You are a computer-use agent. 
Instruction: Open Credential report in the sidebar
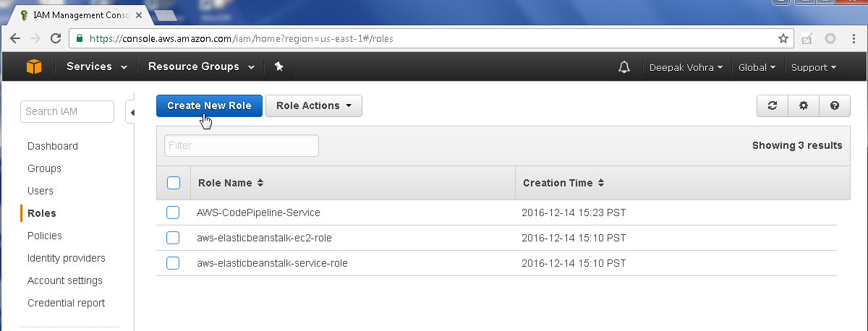pyautogui.click(x=67, y=303)
